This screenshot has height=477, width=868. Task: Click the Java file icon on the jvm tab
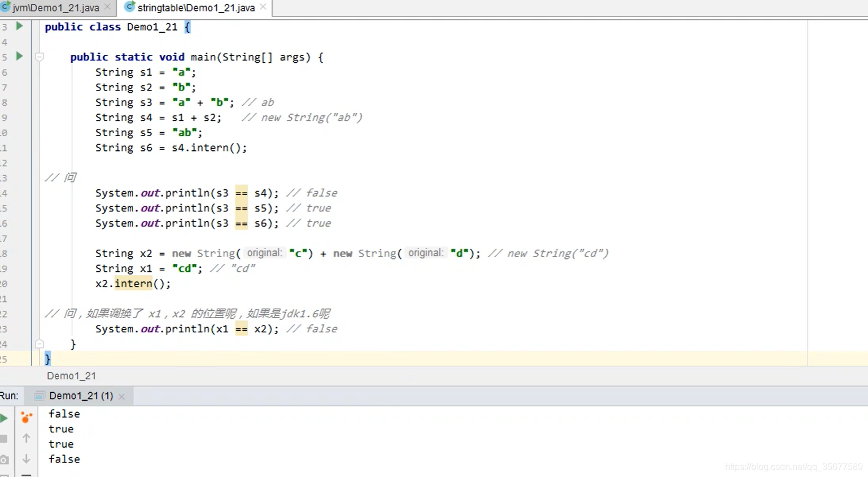pos(7,7)
